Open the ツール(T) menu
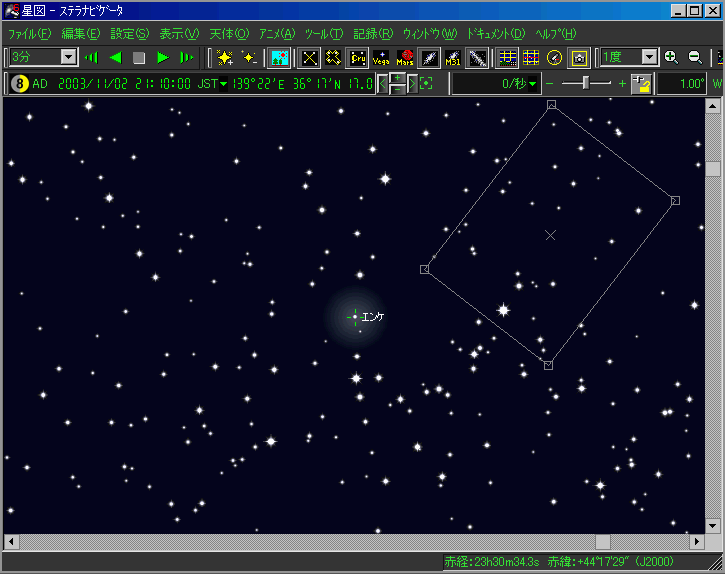 click(x=323, y=34)
